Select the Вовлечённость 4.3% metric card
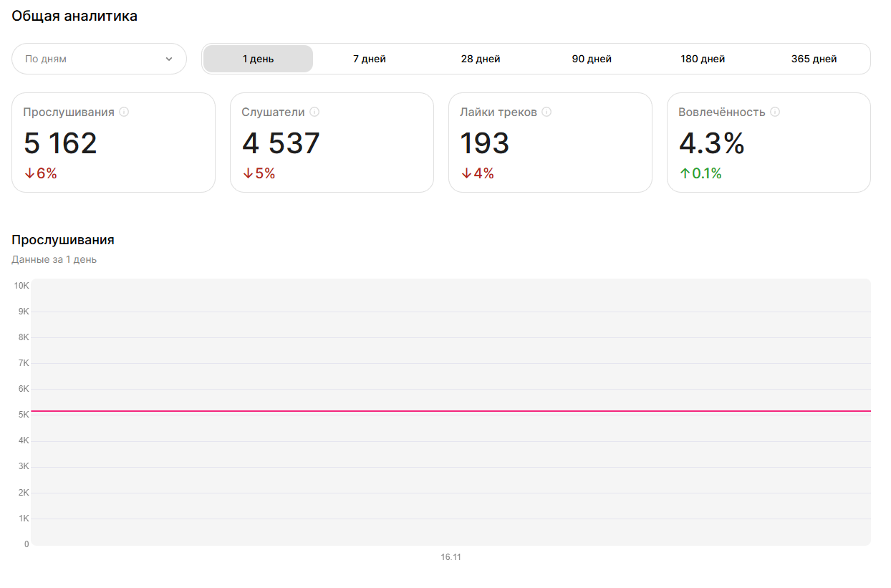 (769, 143)
